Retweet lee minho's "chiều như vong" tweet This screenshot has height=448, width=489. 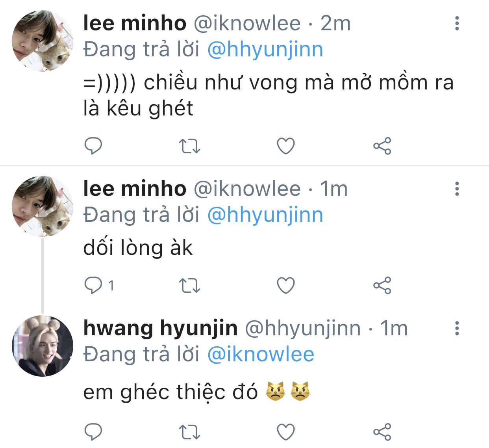(x=189, y=146)
